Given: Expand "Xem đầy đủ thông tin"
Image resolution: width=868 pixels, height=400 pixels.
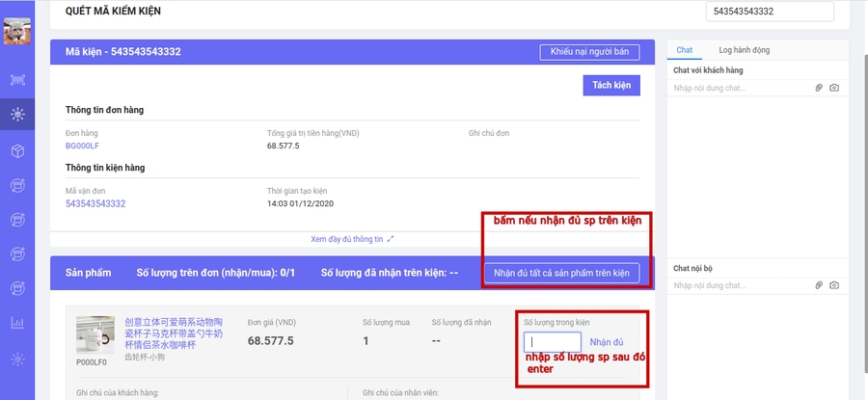Looking at the screenshot, I should tap(352, 238).
